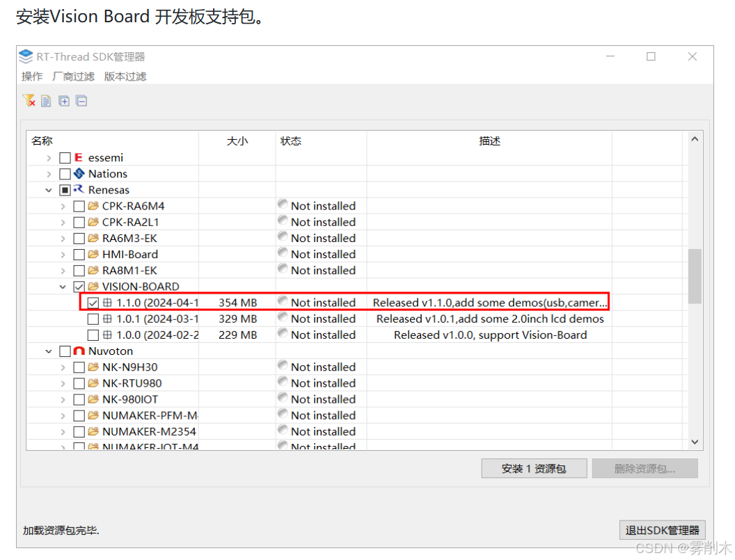Click the Nuvoton vendor logo icon
735x560 pixels.
(79, 351)
